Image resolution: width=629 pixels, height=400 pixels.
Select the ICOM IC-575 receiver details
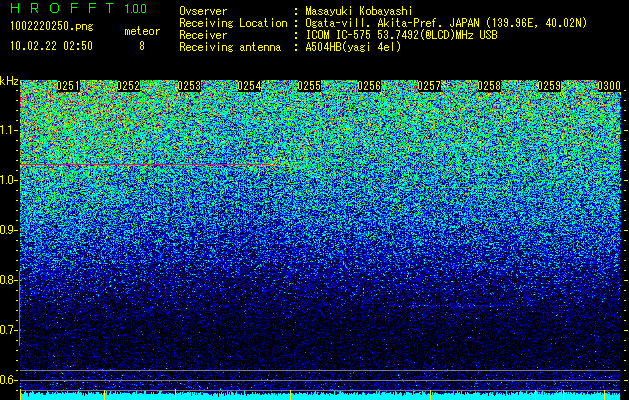(x=401, y=35)
